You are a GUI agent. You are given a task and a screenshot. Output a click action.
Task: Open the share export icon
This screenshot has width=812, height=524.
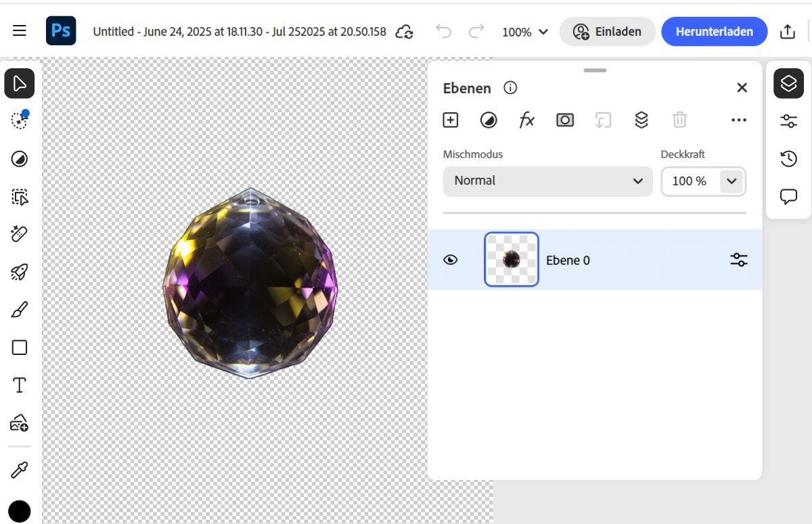coord(788,31)
